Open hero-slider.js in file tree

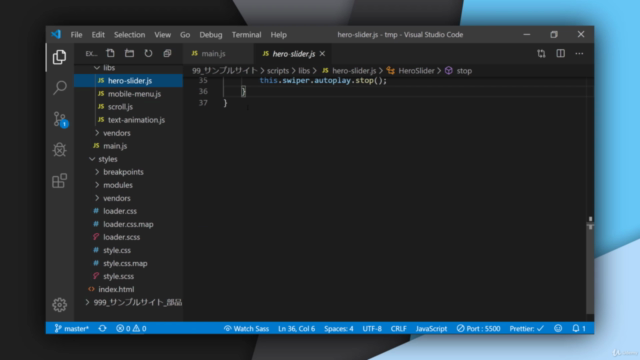(130, 81)
